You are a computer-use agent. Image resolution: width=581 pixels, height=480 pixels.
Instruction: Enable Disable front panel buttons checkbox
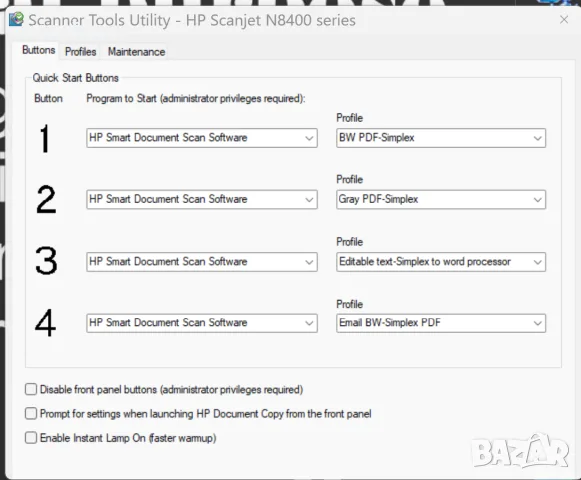31,389
